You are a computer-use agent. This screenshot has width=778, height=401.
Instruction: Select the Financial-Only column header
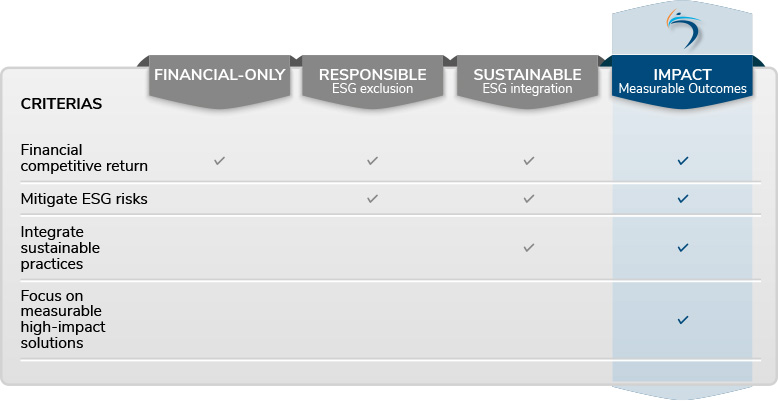coord(219,76)
